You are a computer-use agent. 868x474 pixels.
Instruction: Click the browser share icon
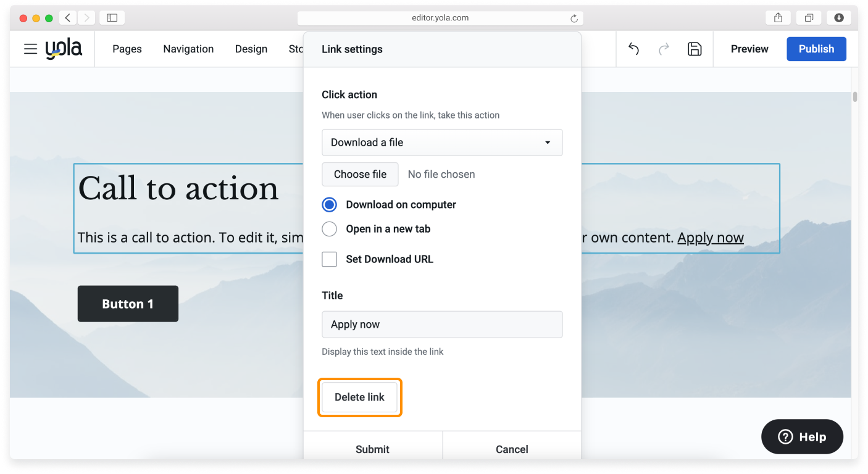(x=778, y=17)
